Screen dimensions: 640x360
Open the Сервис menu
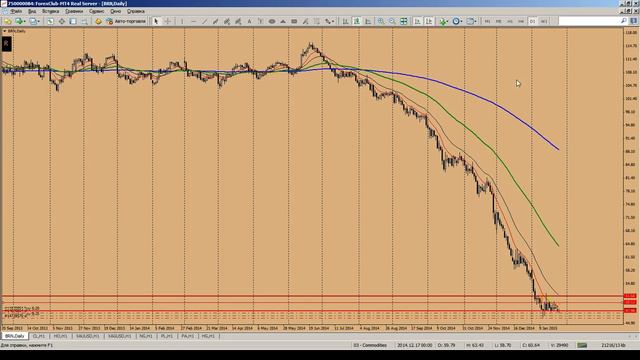click(96, 11)
